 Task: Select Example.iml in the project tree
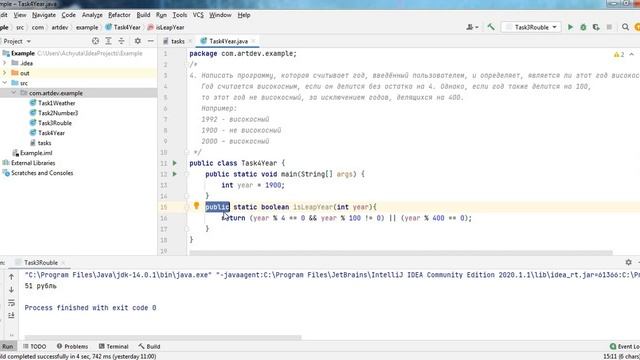[36, 153]
